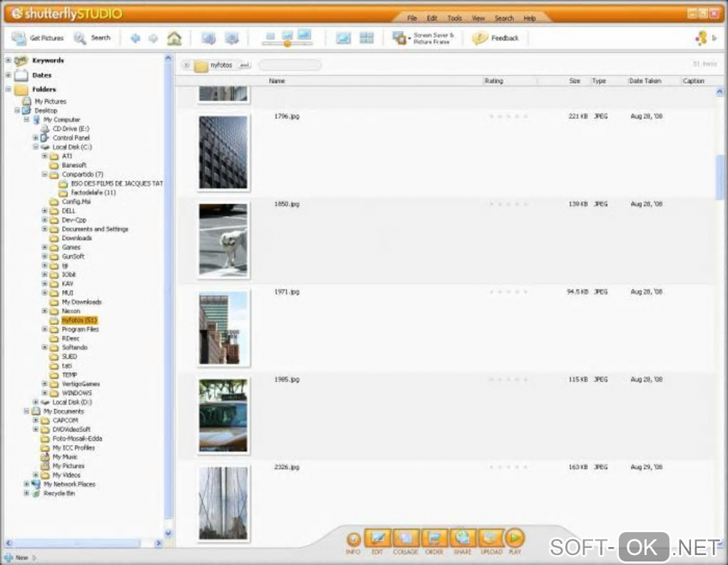Set star rating for 1796.jpg
The width and height of the screenshot is (728, 565).
click(x=508, y=116)
